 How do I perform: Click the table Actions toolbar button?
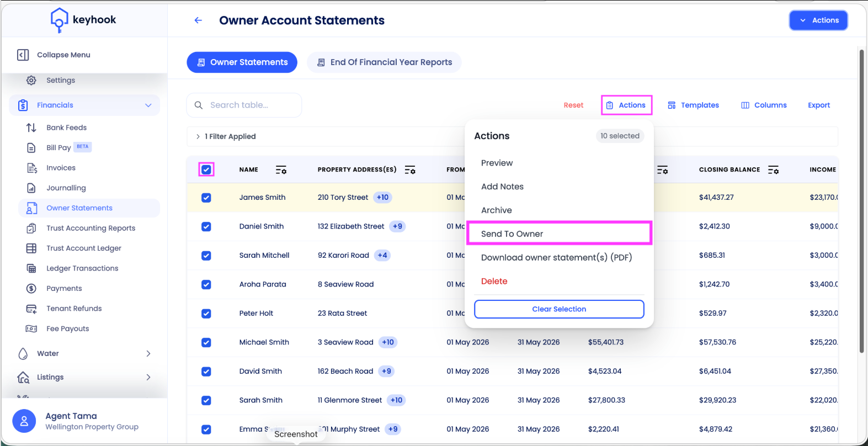click(x=626, y=105)
